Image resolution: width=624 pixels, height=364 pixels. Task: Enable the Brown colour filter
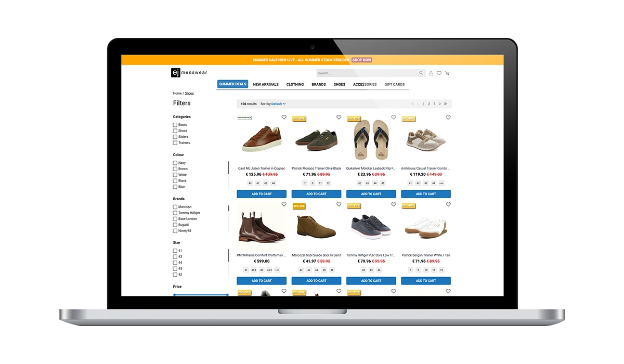pyautogui.click(x=175, y=169)
